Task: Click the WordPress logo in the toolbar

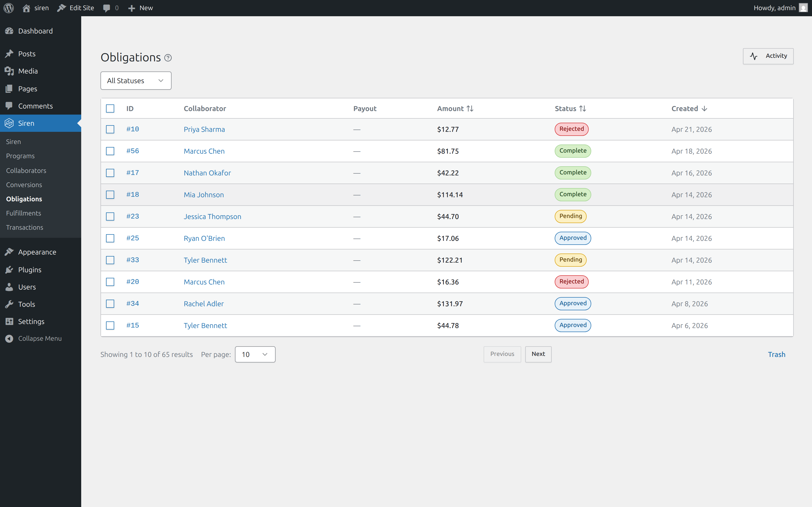Action: pyautogui.click(x=8, y=8)
